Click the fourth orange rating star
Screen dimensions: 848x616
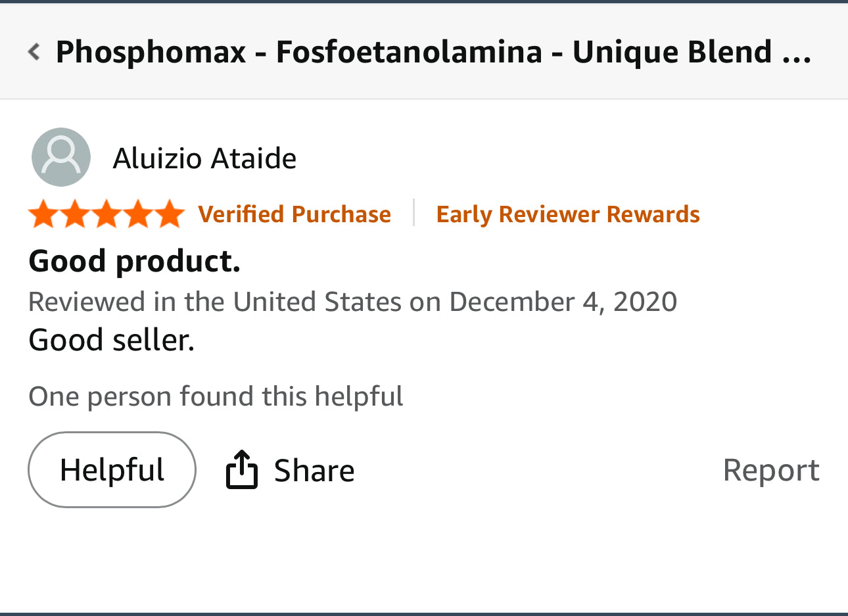[x=138, y=214]
